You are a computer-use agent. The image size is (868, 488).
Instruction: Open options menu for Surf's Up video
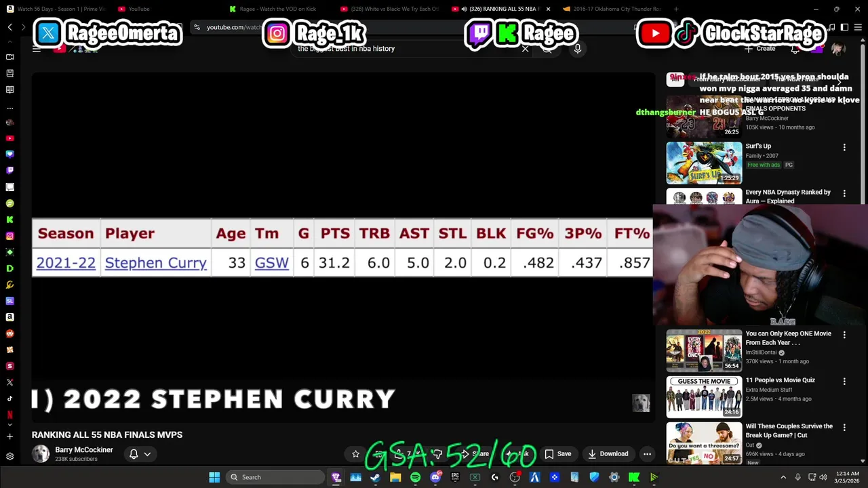pos(844,147)
